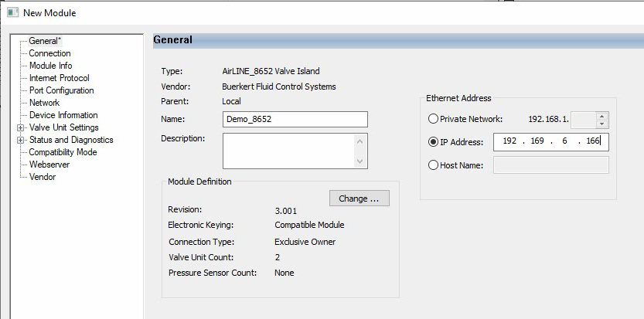
Task: Click the Change ... button
Action: coord(359,199)
